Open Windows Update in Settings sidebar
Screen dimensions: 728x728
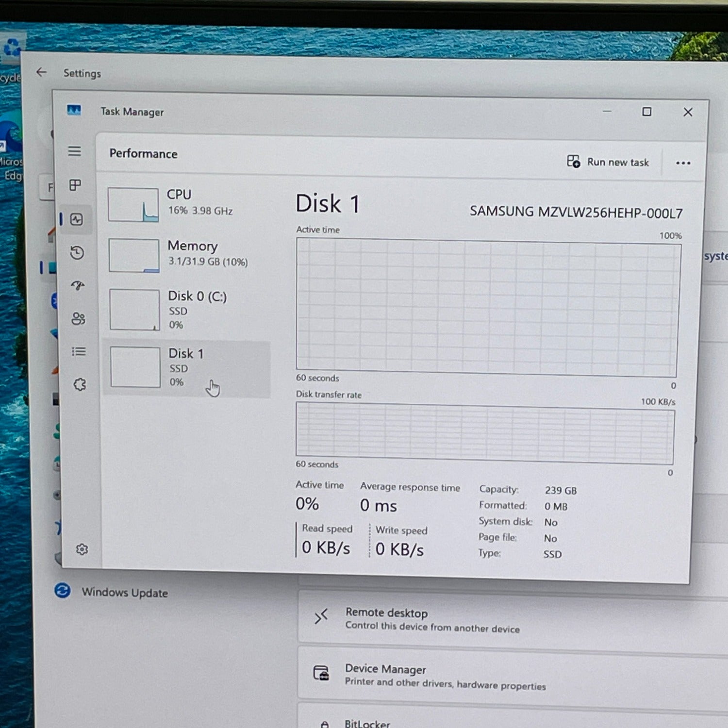click(x=124, y=593)
